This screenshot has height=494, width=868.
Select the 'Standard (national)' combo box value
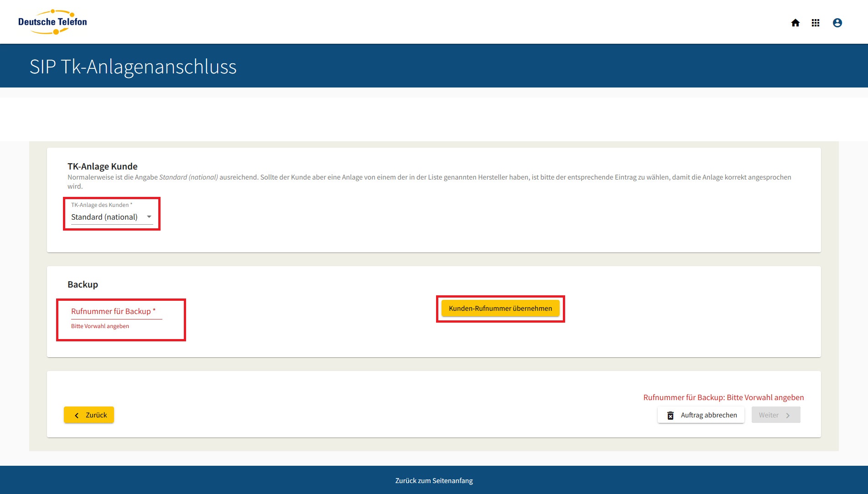[x=104, y=217]
